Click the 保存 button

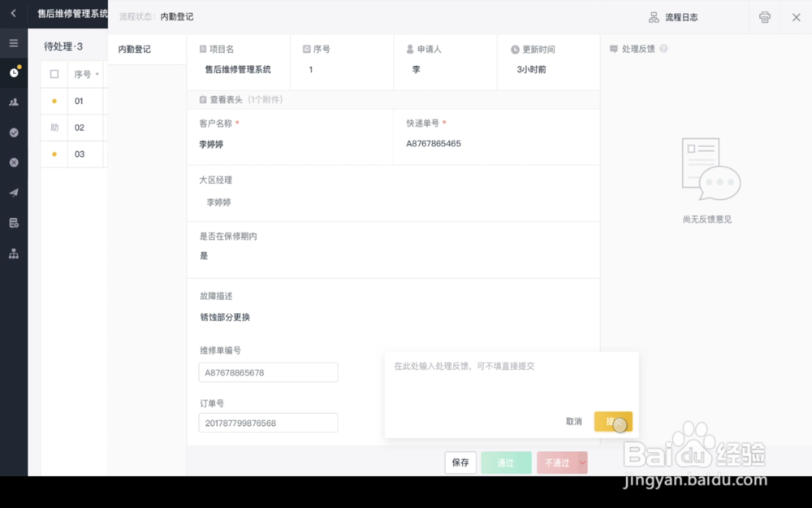click(460, 462)
